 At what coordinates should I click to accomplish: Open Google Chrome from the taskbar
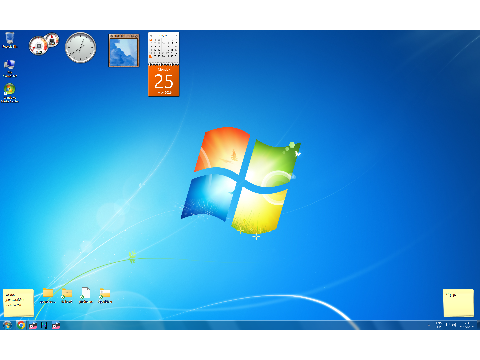click(x=21, y=325)
